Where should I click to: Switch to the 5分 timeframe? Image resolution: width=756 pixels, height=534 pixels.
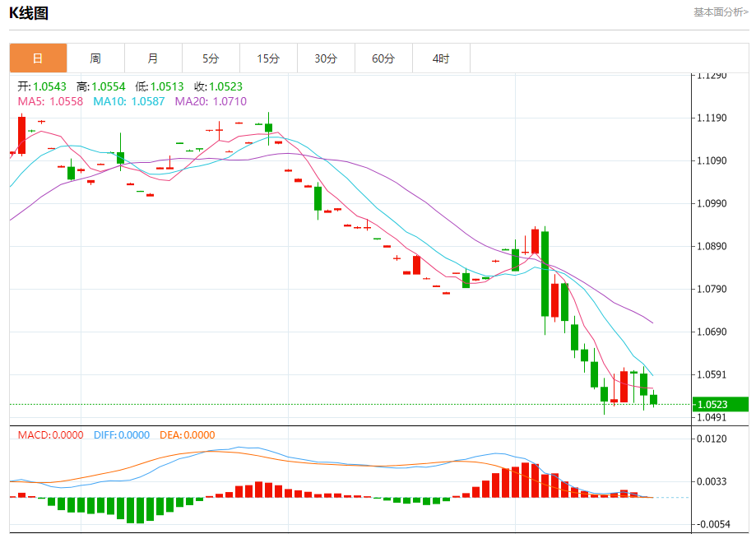click(211, 58)
